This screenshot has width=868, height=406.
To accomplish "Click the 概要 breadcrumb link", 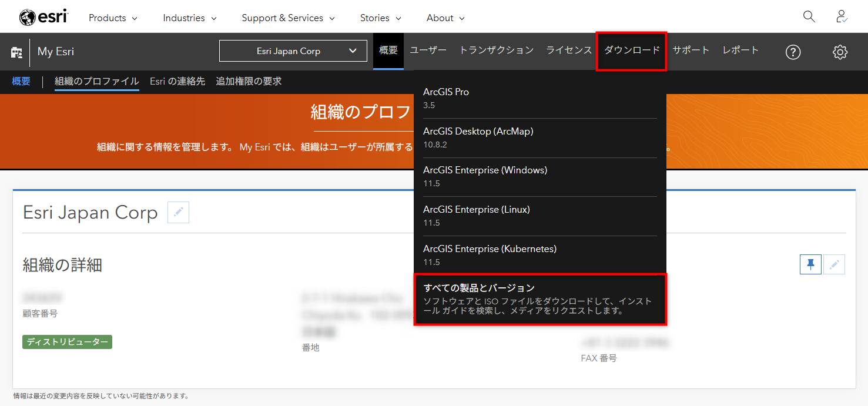I will click(21, 81).
